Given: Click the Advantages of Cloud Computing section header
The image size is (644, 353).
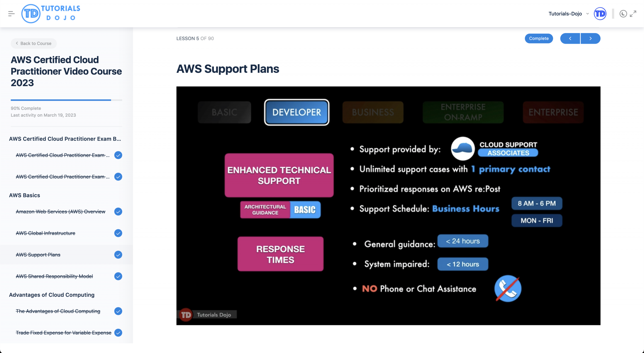Looking at the screenshot, I should [52, 295].
